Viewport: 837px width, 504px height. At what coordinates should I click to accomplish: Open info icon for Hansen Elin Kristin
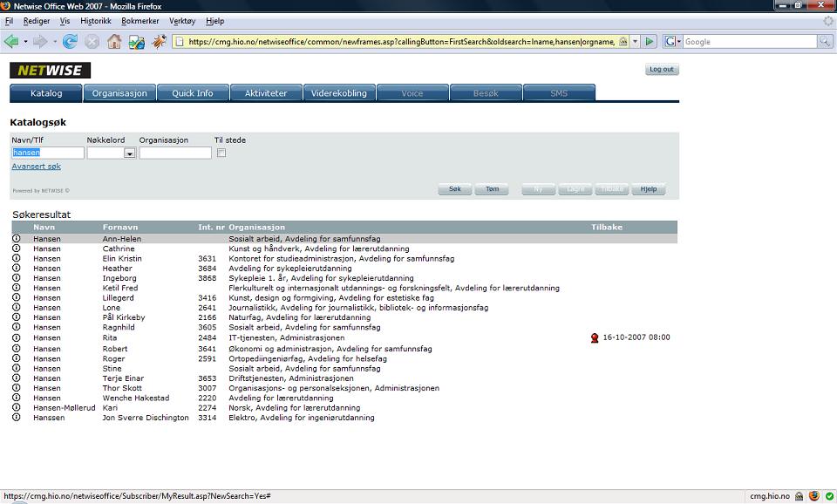point(16,258)
